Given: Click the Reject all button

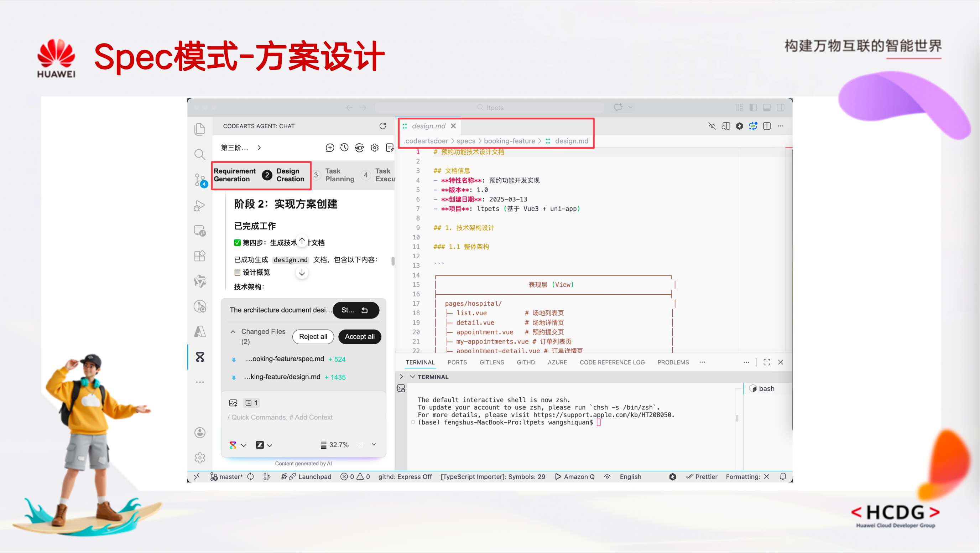Looking at the screenshot, I should click(x=313, y=336).
